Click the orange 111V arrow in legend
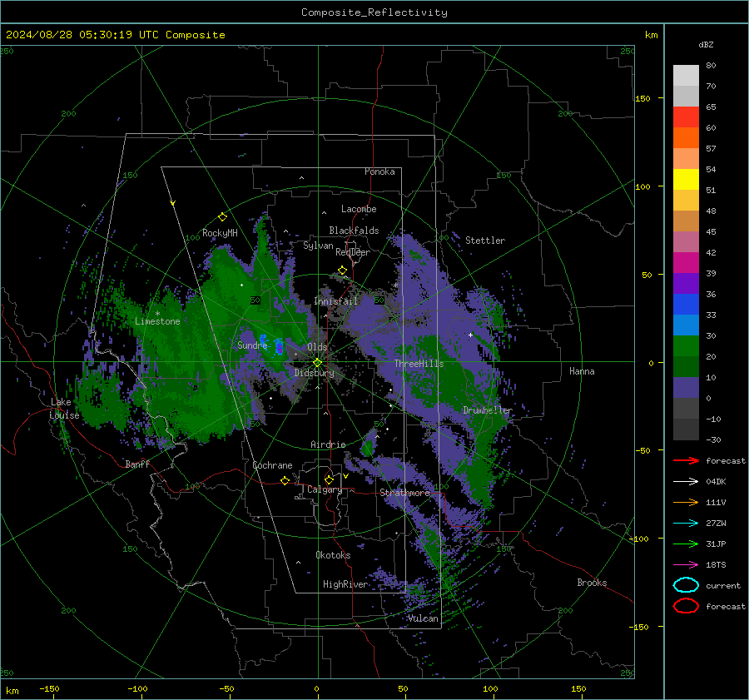This screenshot has width=749, height=700. 686,502
